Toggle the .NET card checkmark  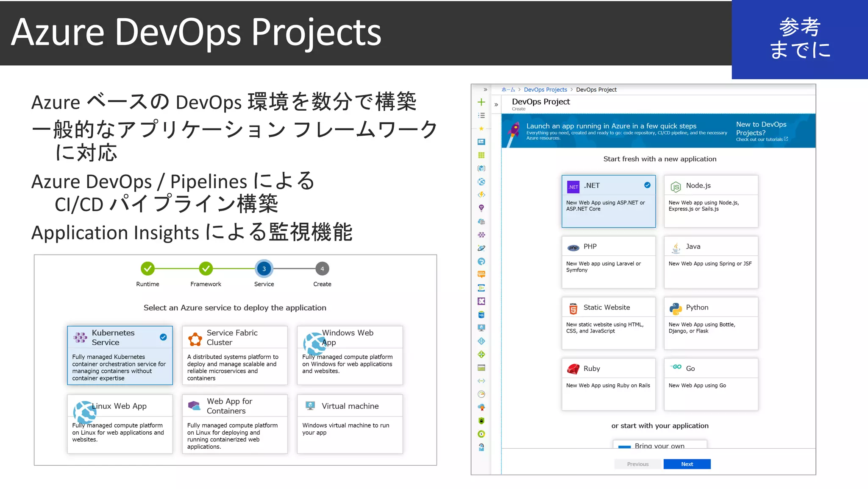(x=647, y=185)
